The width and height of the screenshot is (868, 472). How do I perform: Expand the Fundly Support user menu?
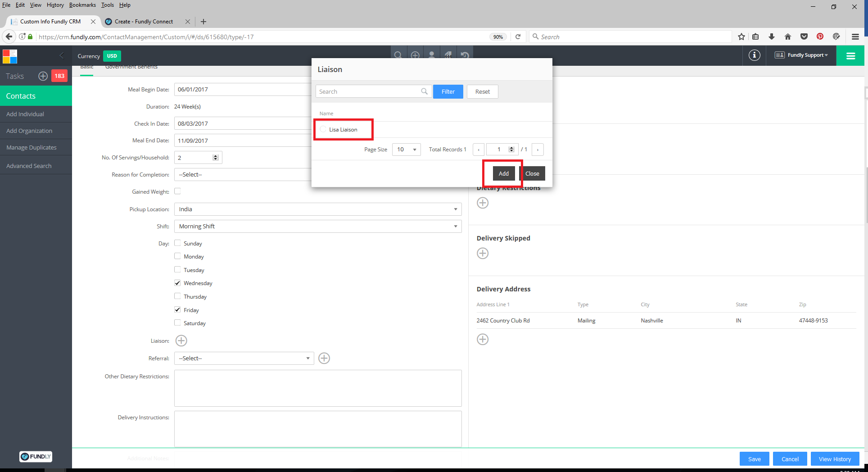801,55
